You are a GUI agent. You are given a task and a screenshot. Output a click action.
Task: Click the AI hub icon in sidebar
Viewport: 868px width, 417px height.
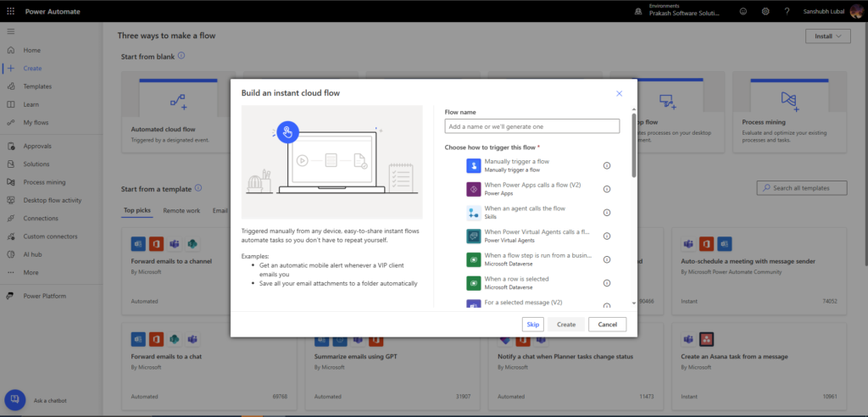[10, 254]
